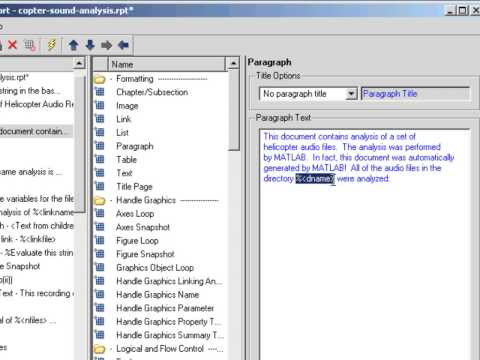Click the component icon beside Table
Image resolution: width=480 pixels, height=360 pixels.
pyautogui.click(x=99, y=159)
